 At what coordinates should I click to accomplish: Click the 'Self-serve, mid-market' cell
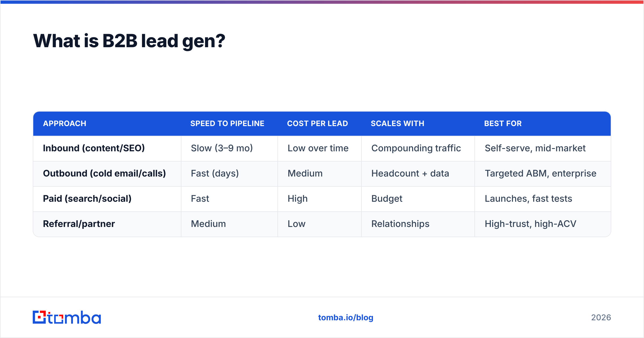(x=543, y=148)
